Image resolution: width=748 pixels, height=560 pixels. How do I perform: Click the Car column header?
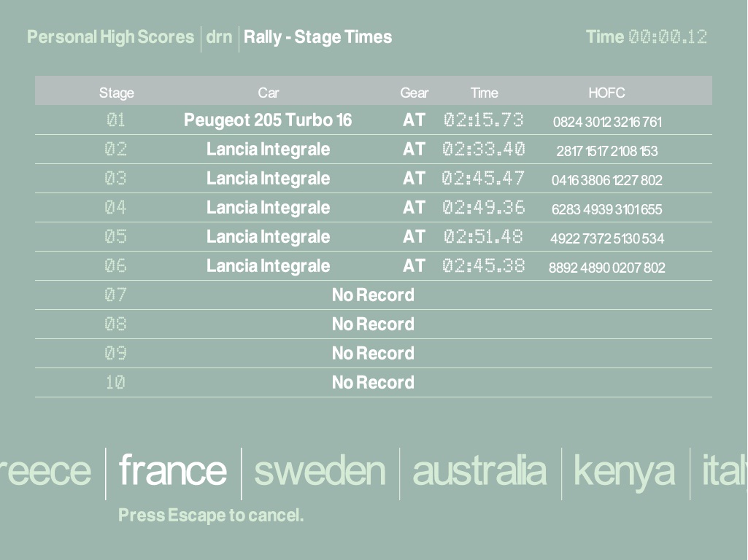[x=268, y=93]
